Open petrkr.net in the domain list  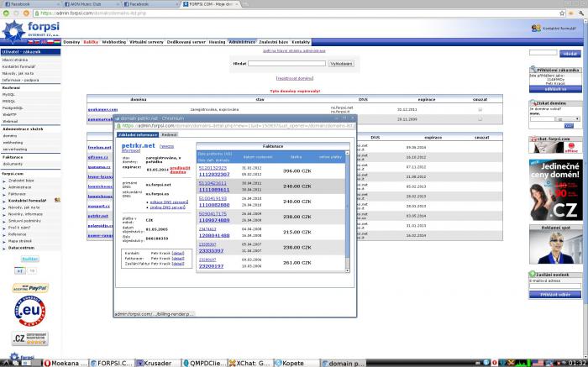pyautogui.click(x=98, y=216)
